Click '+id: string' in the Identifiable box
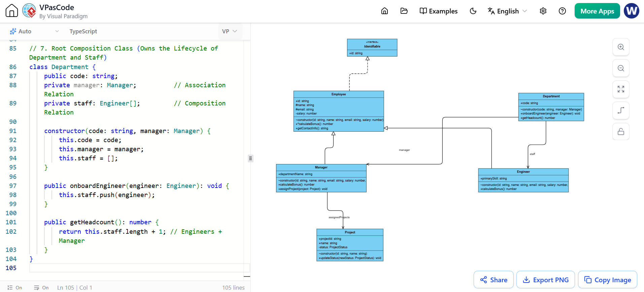This screenshot has width=644, height=292. pyautogui.click(x=355, y=53)
